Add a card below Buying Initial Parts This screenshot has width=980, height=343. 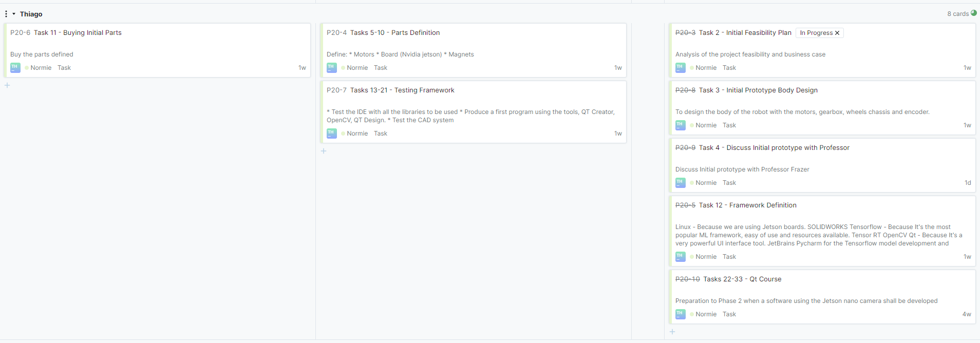(x=7, y=85)
